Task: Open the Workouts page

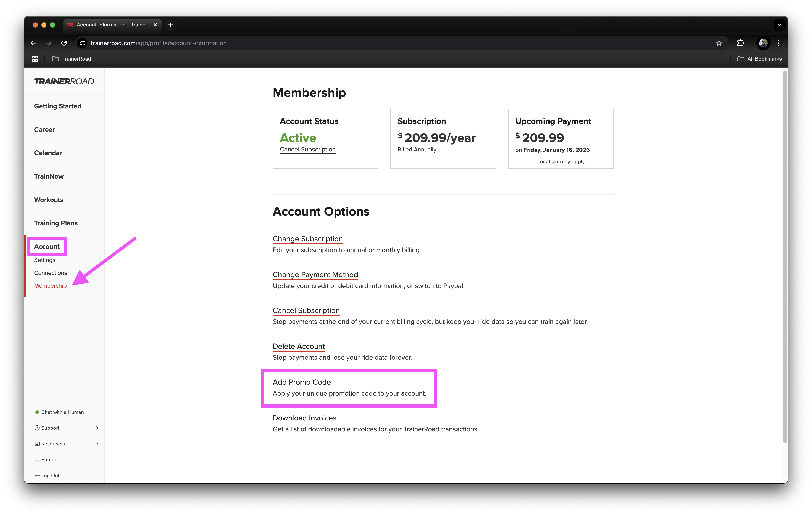Action: (x=49, y=200)
